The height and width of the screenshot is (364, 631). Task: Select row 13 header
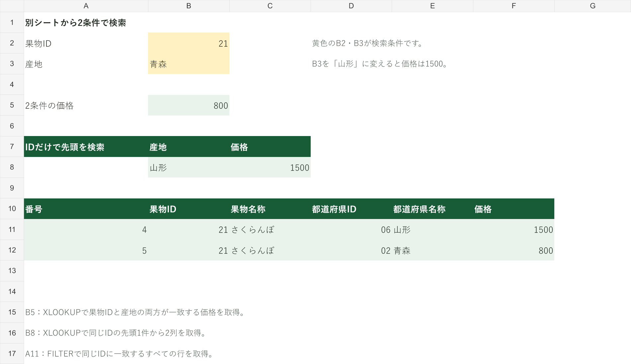tap(12, 271)
